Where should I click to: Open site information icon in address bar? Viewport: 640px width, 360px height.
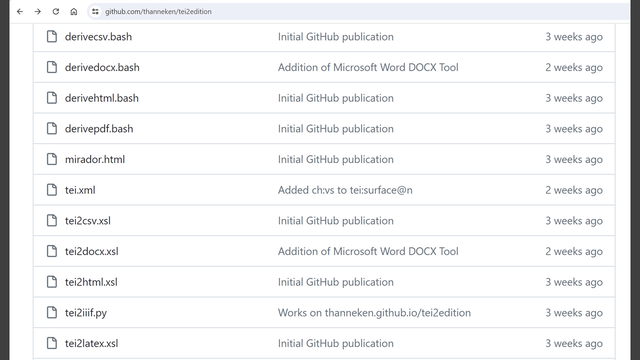[x=95, y=11]
